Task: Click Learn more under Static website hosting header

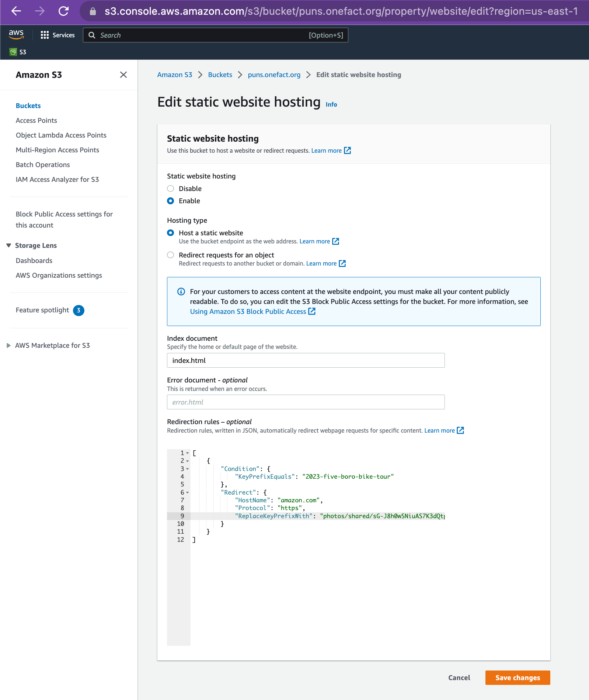Action: (x=331, y=150)
